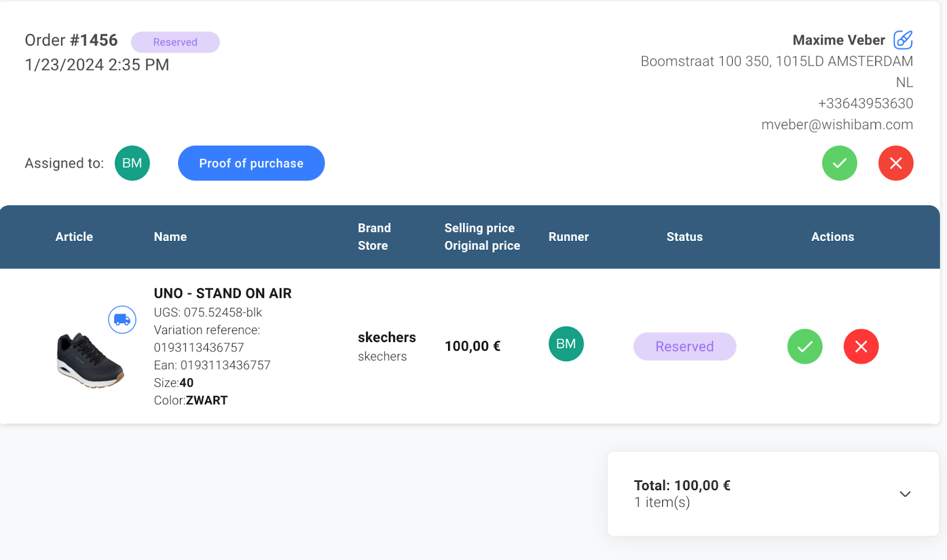Screen dimensions: 947x560
Task: Select the Order #1456 title
Action: 71,40
